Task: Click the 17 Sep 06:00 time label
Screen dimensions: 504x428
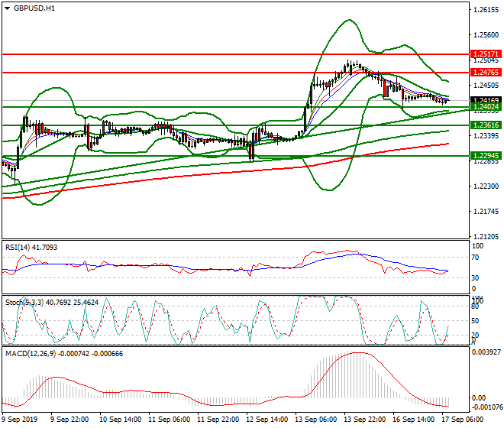Action: tap(462, 420)
